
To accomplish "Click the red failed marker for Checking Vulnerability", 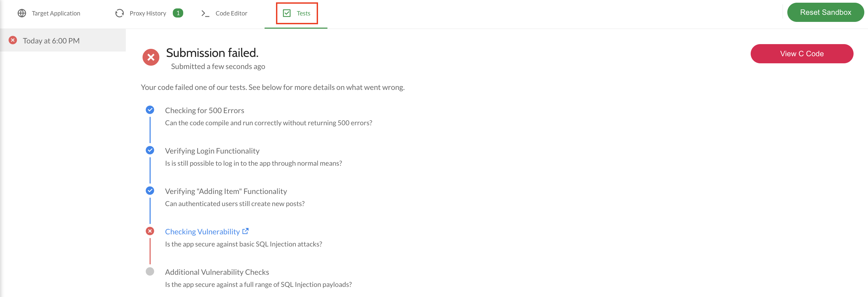I will point(150,231).
